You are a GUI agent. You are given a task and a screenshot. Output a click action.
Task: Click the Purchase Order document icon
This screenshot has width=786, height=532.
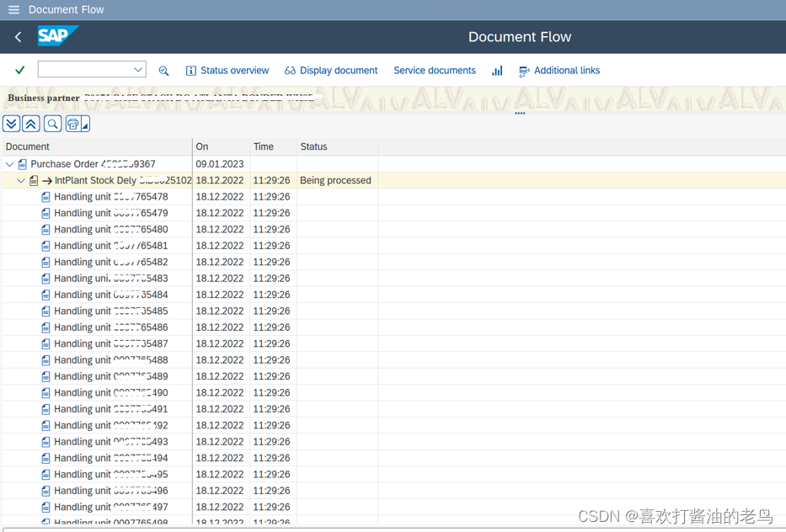[x=23, y=164]
